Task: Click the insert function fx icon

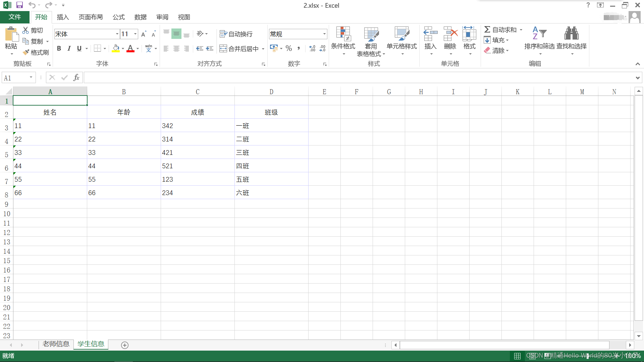Action: 76,78
